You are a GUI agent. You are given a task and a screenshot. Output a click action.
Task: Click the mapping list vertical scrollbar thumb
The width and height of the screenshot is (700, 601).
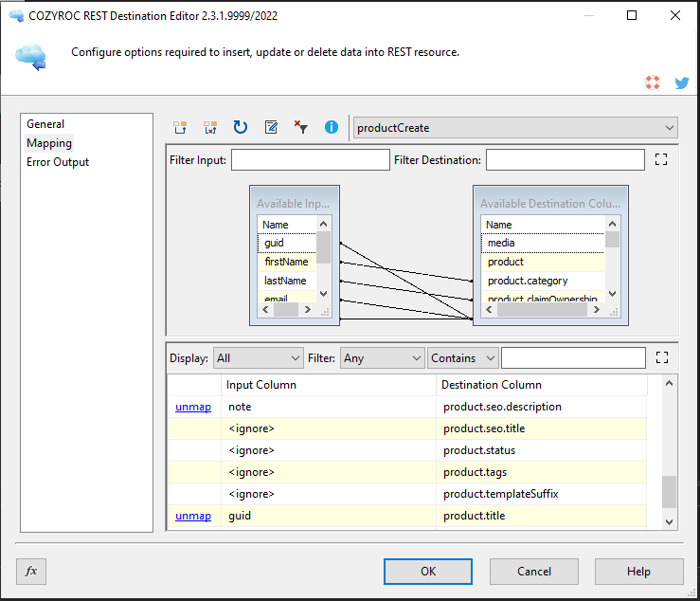tap(670, 492)
